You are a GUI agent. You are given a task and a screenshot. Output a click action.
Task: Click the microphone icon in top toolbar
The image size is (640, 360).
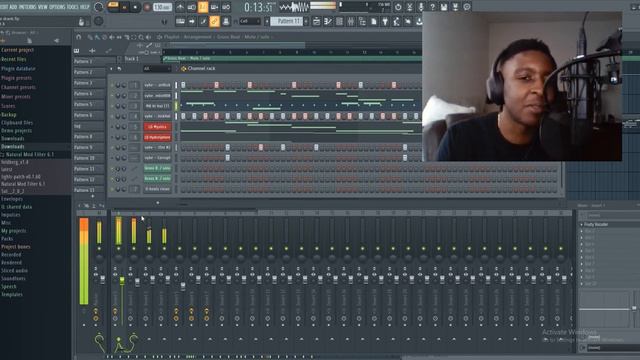421,7
